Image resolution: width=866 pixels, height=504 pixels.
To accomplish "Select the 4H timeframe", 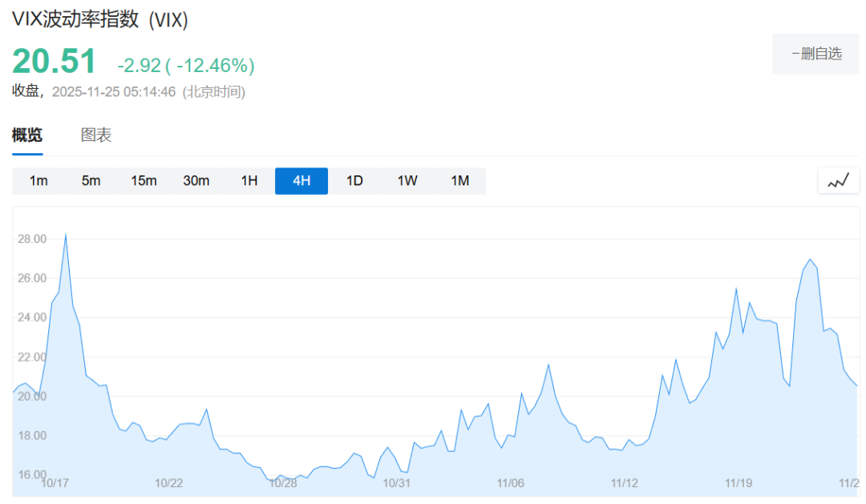I will tap(301, 181).
